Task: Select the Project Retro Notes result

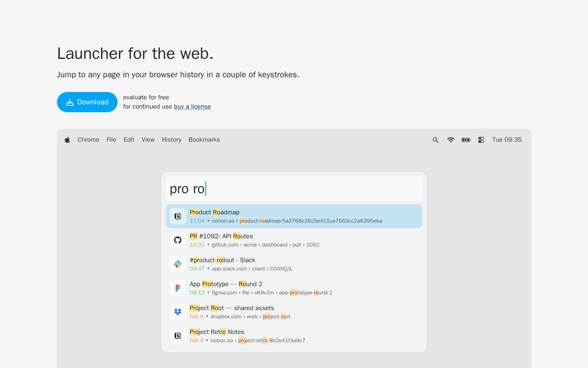Action: (294, 336)
